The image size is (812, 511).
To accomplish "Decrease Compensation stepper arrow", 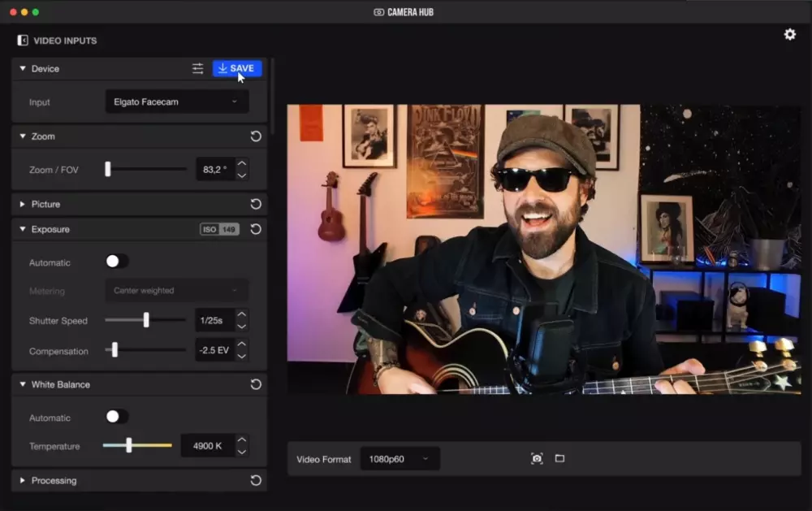I will tap(242, 356).
